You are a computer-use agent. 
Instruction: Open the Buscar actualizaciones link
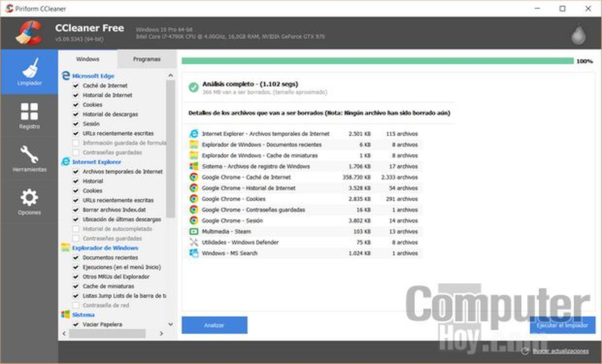[561, 351]
